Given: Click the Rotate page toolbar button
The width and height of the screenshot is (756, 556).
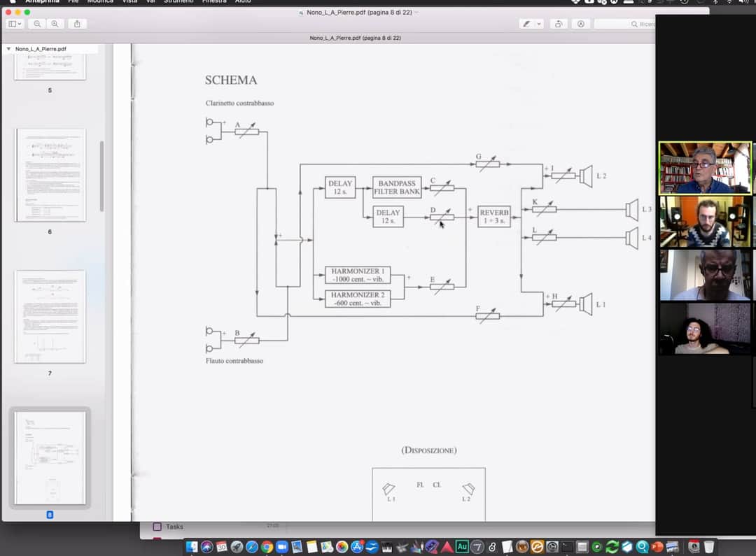Looking at the screenshot, I should point(559,24).
